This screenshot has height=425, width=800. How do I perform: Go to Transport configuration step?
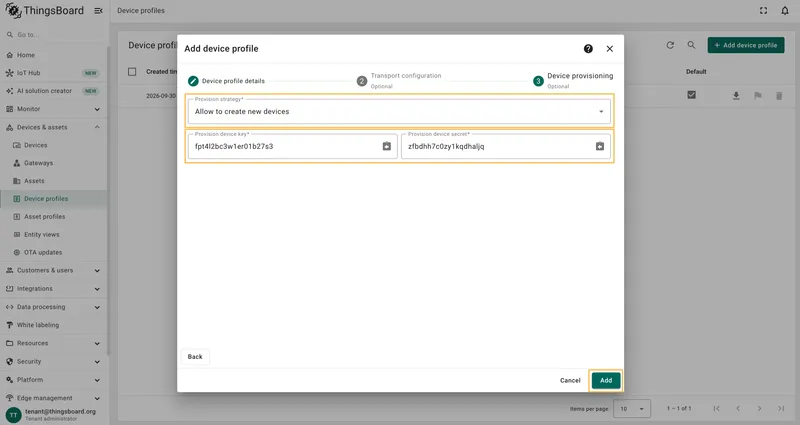399,81
